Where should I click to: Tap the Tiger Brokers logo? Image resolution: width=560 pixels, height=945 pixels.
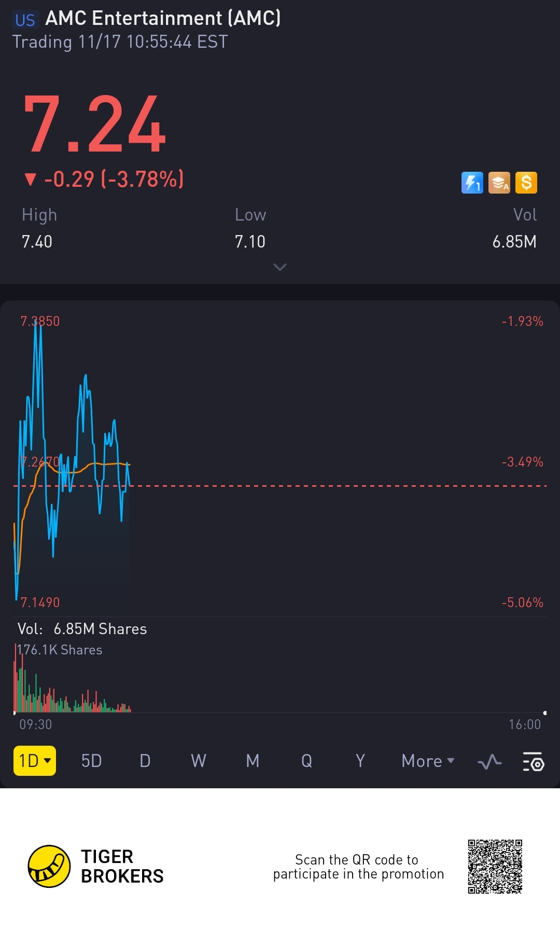[49, 866]
